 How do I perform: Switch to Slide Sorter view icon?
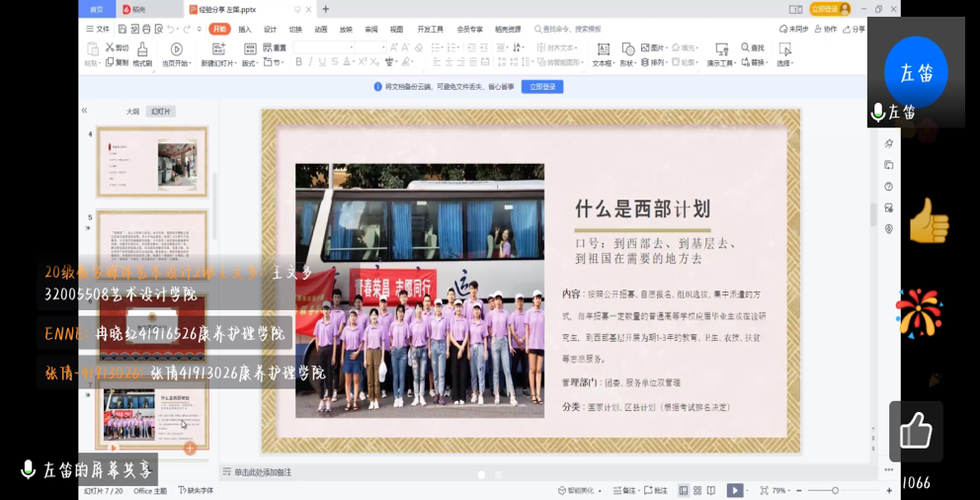pos(696,491)
